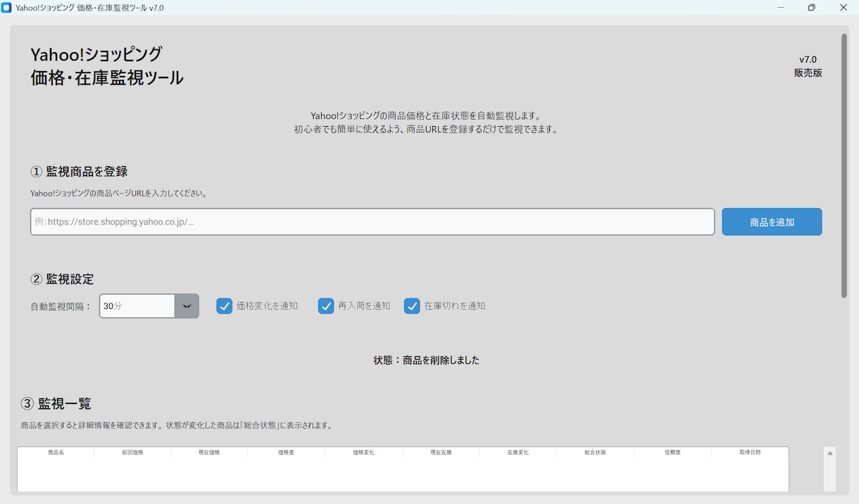
Task: Click the 状態：商品を削除しました status text
Action: (x=426, y=360)
